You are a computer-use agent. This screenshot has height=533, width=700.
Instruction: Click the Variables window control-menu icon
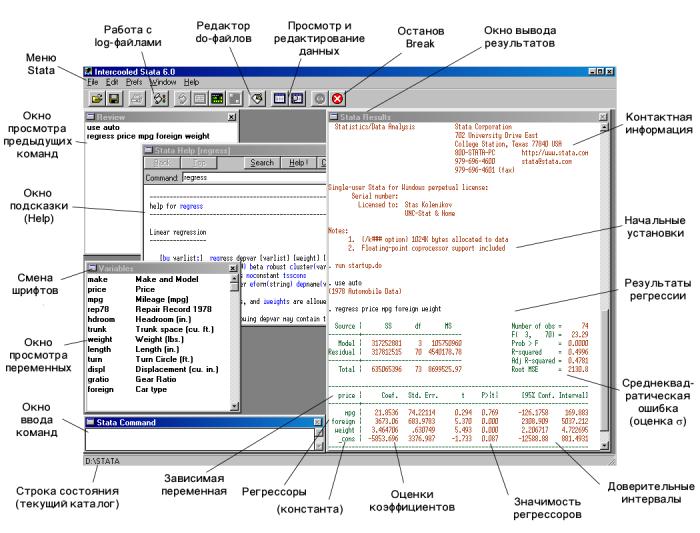(x=92, y=268)
